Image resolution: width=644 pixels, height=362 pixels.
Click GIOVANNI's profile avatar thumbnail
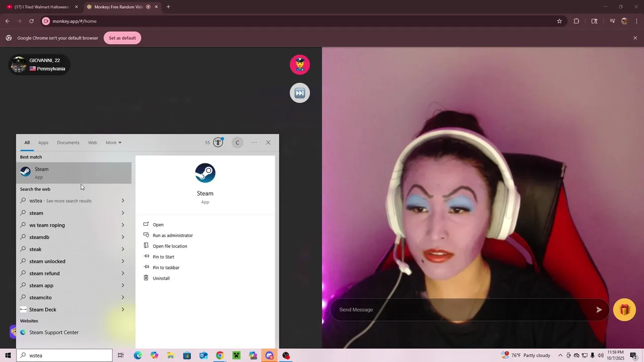click(19, 64)
